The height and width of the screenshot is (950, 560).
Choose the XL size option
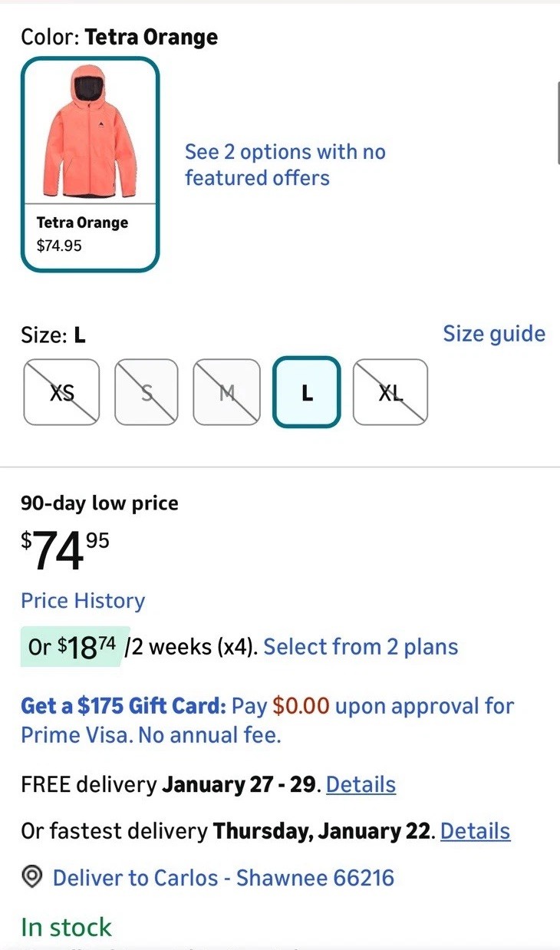[x=390, y=392]
